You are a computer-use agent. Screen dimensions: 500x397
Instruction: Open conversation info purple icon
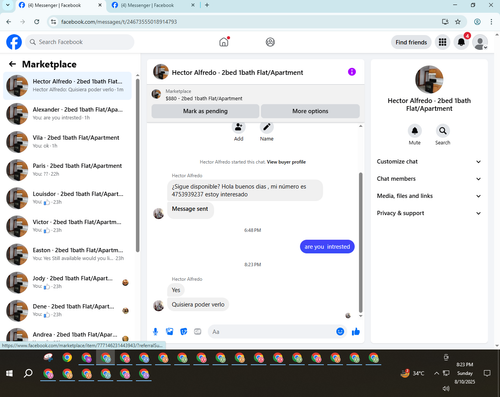tap(352, 72)
